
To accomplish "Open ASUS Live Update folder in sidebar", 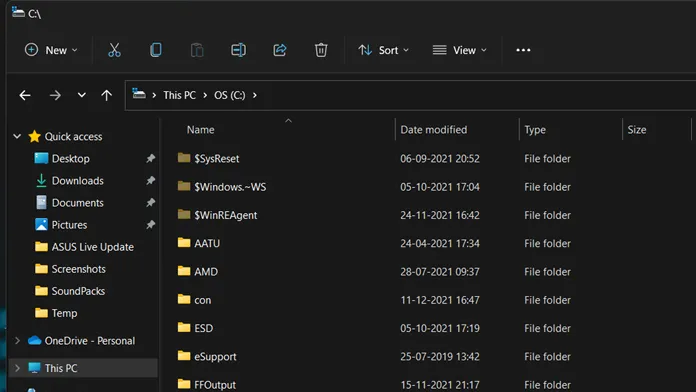I will pos(92,247).
